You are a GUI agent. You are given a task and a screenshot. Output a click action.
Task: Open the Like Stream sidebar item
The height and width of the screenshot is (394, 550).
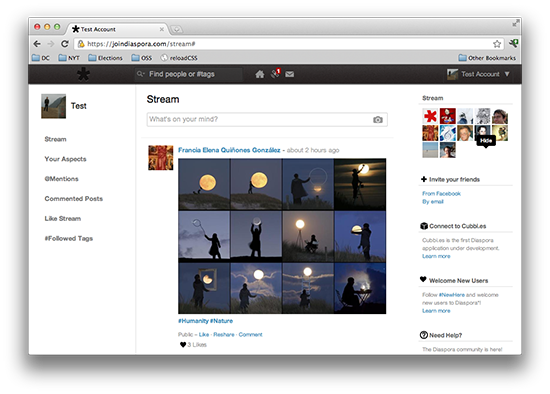[x=62, y=219]
